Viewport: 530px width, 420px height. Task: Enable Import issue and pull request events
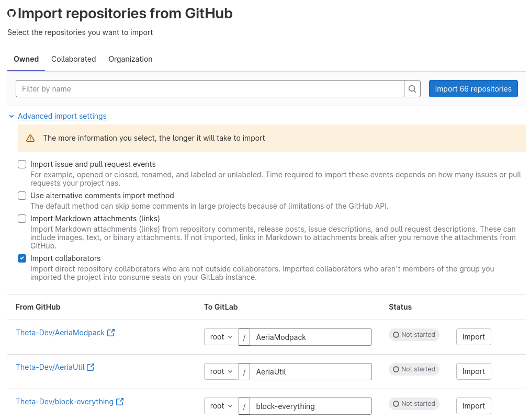tap(22, 164)
